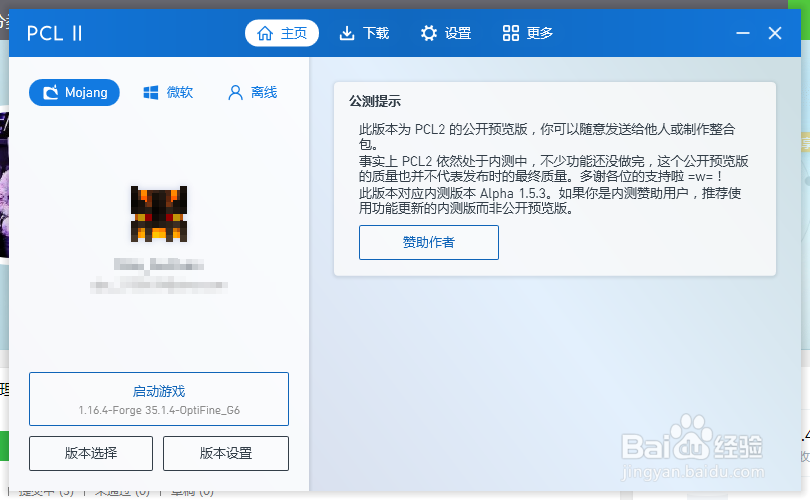Launch game with 启动游戏 button
This screenshot has width=810, height=500.
(x=159, y=399)
